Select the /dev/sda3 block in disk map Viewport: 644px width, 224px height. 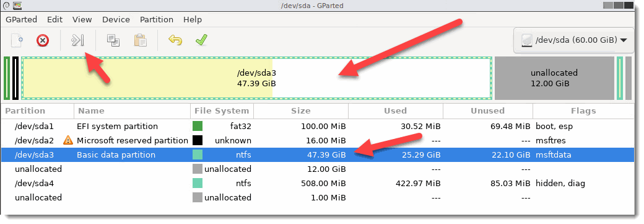click(257, 78)
